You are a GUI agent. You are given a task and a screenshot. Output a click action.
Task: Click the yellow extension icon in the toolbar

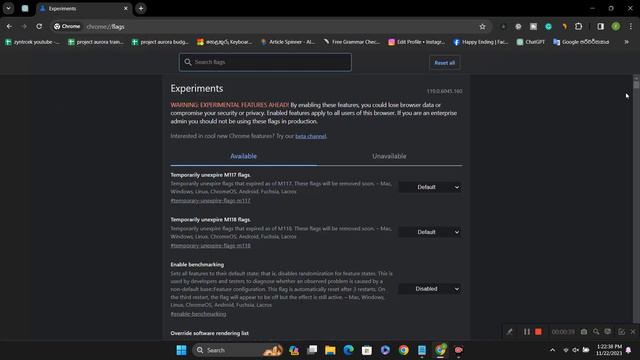coord(564,27)
